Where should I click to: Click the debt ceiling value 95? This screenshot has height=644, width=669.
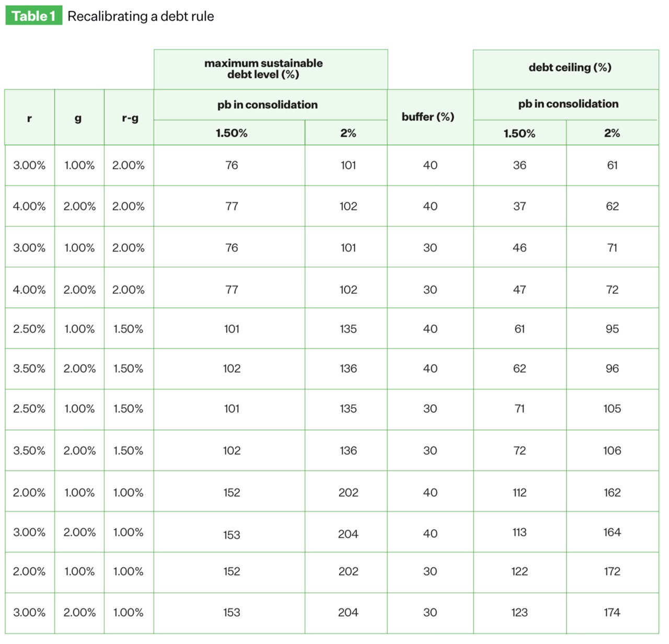click(612, 329)
